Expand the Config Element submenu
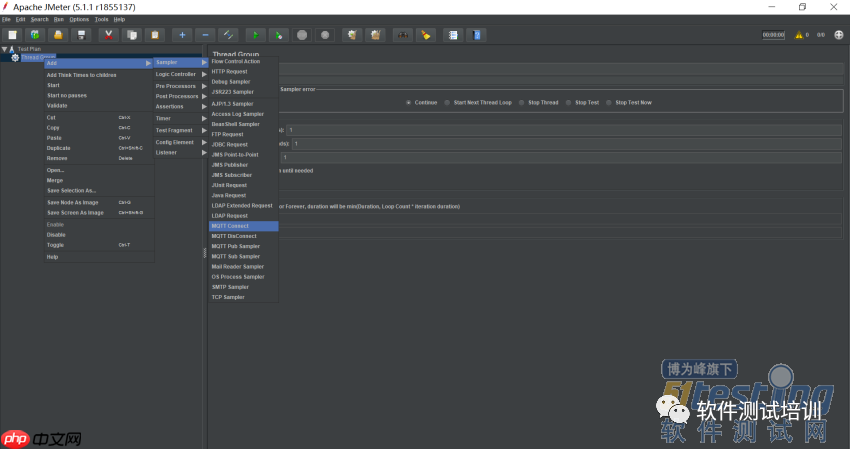The height and width of the screenshot is (449, 850). coord(178,142)
